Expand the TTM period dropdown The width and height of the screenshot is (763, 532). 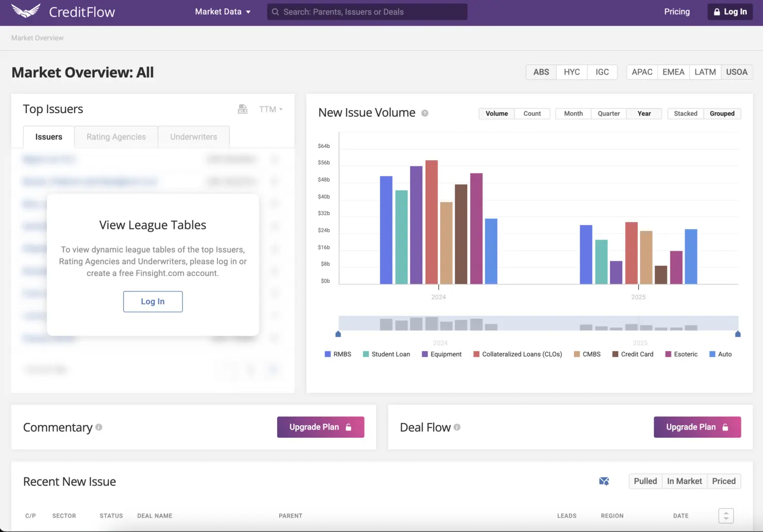[x=270, y=109]
